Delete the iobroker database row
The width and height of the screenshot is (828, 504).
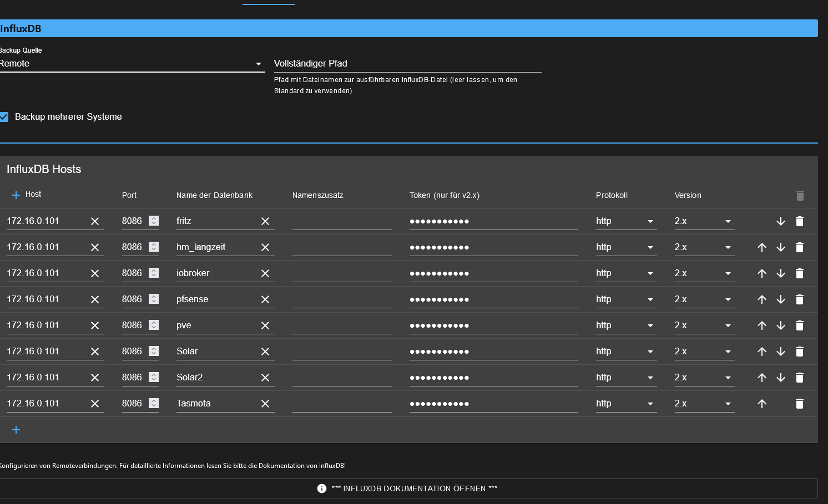pos(800,273)
